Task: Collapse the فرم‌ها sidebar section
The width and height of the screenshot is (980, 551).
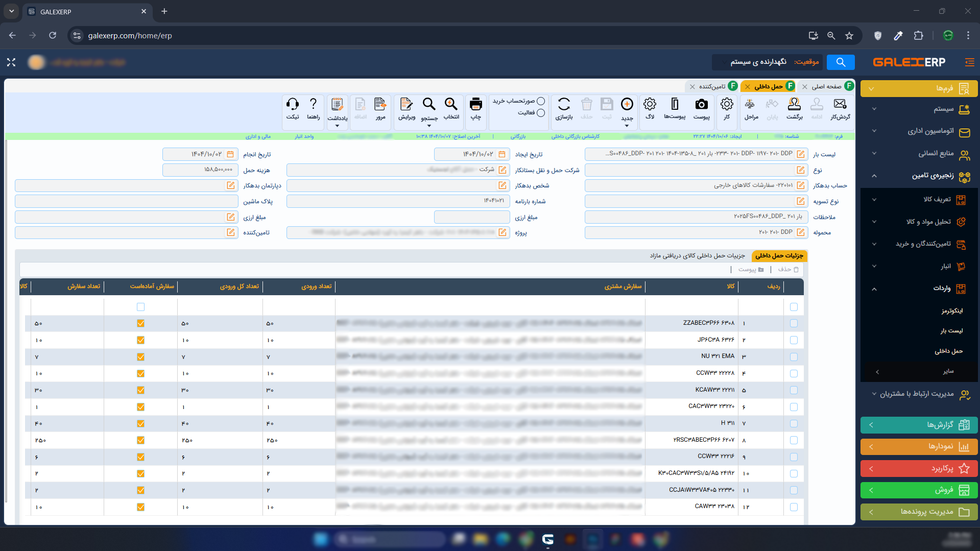Action: point(919,88)
